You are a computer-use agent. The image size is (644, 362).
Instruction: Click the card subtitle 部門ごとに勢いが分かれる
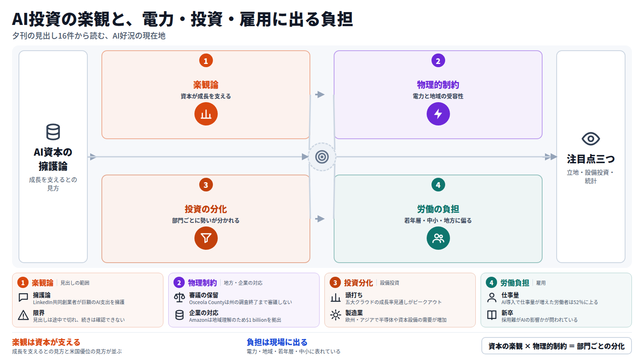tap(206, 220)
